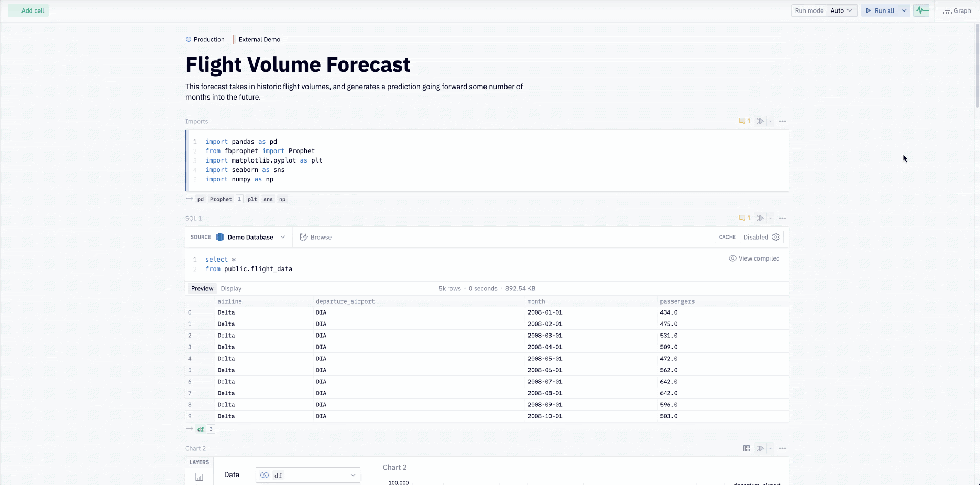The height and width of the screenshot is (485, 980).
Task: Expand run options for SQL 1 cell
Action: pos(770,218)
